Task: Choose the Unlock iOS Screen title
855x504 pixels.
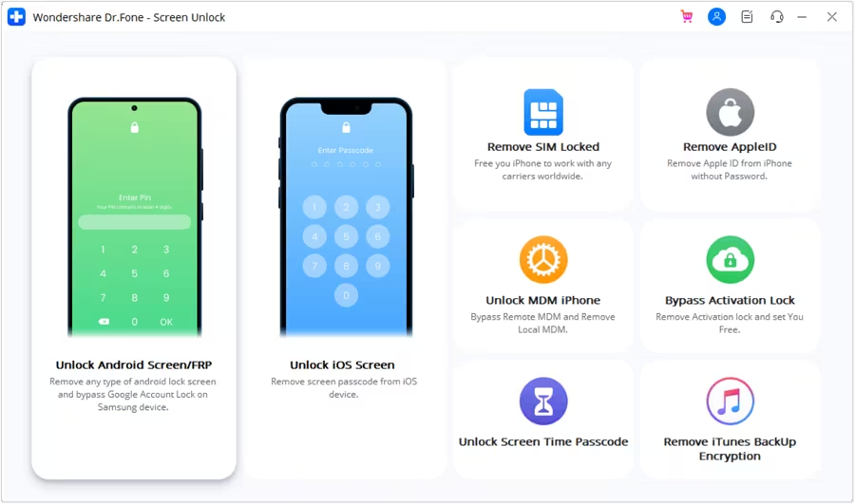Action: [342, 364]
